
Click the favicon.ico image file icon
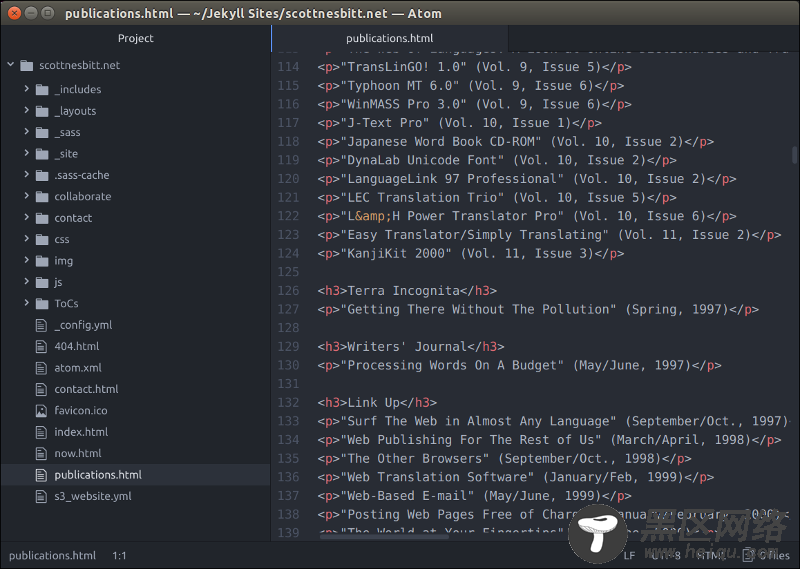click(x=41, y=411)
